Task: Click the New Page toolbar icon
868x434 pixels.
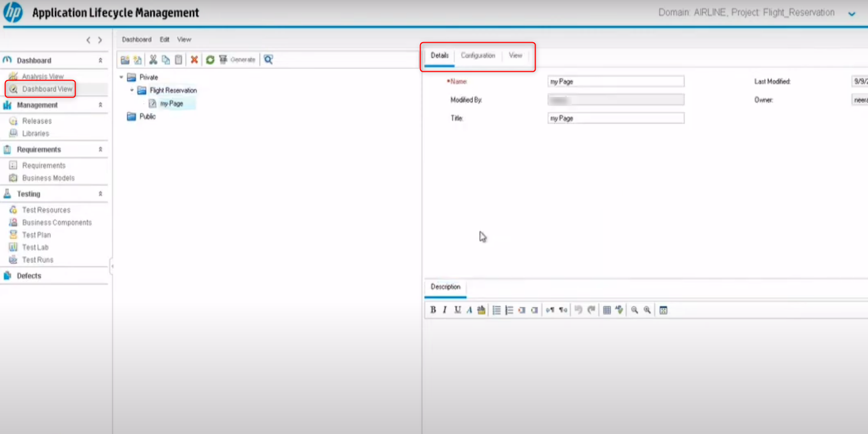Action: point(137,60)
